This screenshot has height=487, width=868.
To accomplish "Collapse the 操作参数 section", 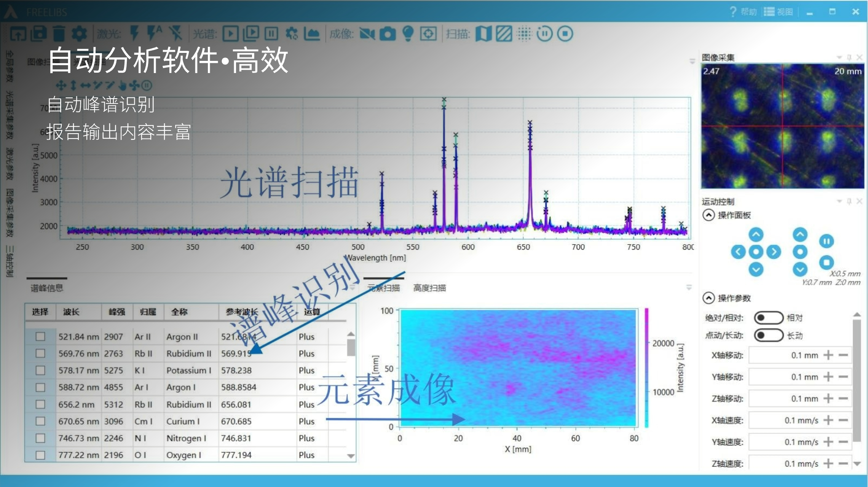I will coord(708,298).
